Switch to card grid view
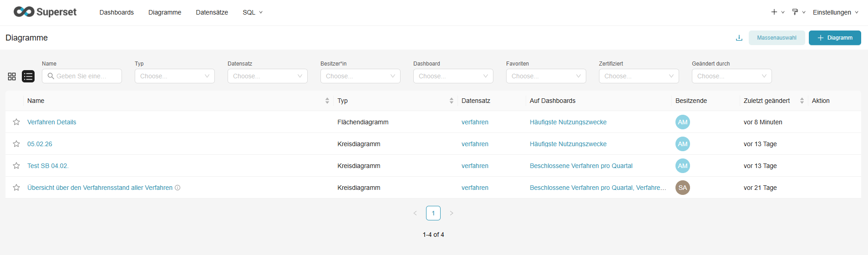The image size is (868, 255). [12, 76]
